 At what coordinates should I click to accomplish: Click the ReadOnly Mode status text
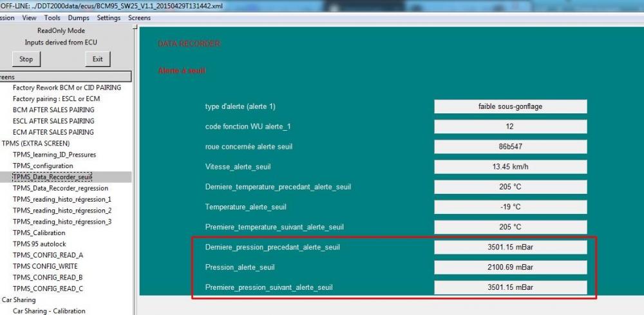(x=61, y=31)
